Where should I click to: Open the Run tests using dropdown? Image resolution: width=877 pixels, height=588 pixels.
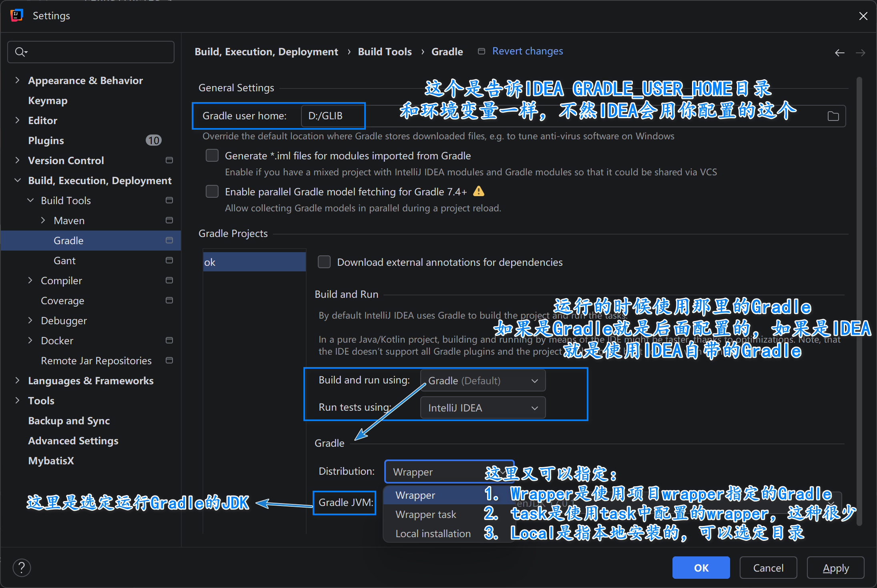[483, 408]
